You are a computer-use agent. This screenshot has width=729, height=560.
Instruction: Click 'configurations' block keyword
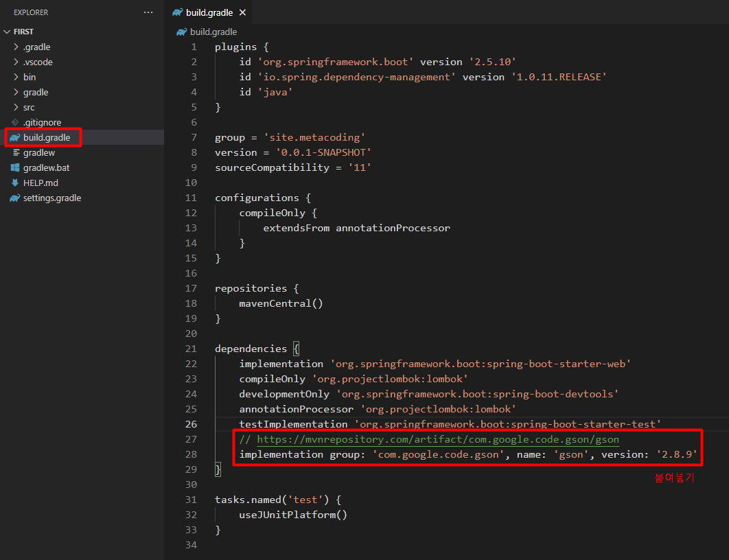click(257, 198)
